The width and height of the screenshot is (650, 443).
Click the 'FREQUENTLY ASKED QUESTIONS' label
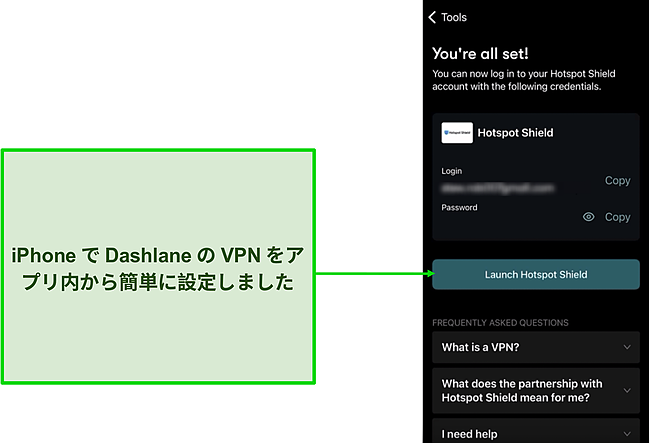tap(500, 322)
